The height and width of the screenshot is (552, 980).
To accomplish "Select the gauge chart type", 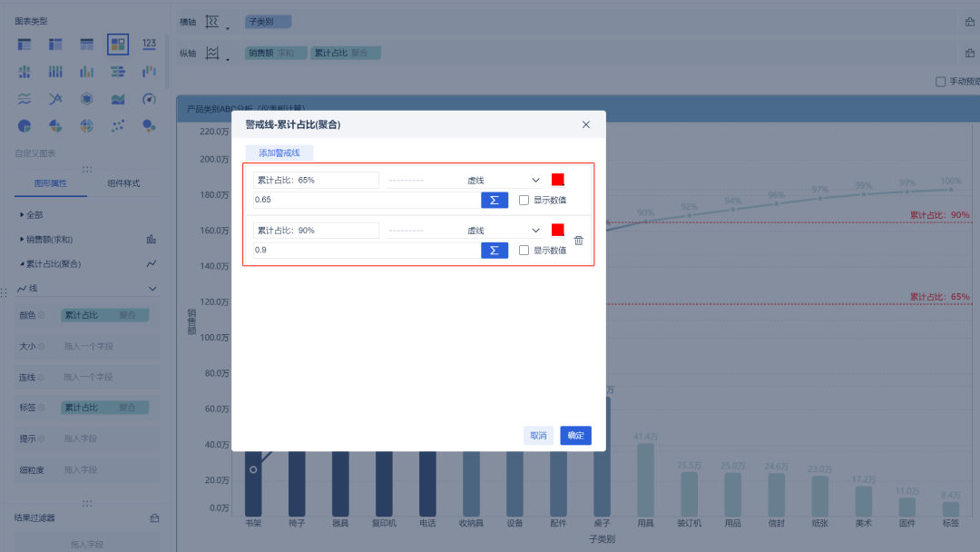I will point(149,99).
